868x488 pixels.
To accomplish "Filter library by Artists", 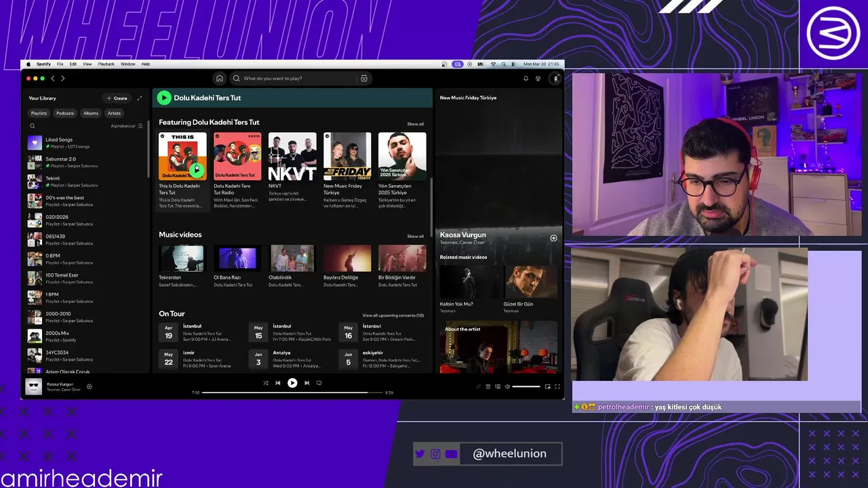I will [114, 113].
